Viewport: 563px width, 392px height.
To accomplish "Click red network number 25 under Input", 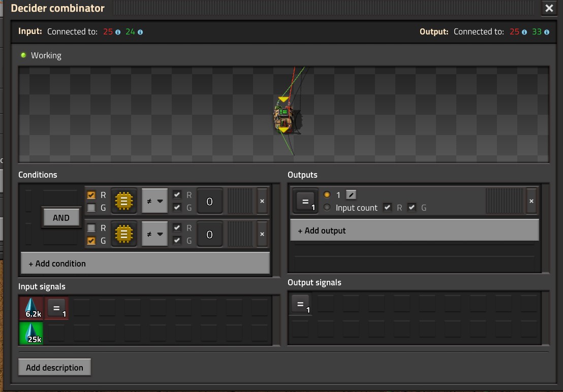I will pos(108,32).
